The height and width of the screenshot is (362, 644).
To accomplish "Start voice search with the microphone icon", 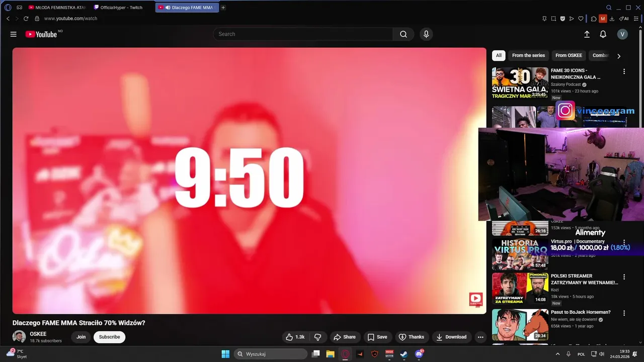I will click(426, 34).
